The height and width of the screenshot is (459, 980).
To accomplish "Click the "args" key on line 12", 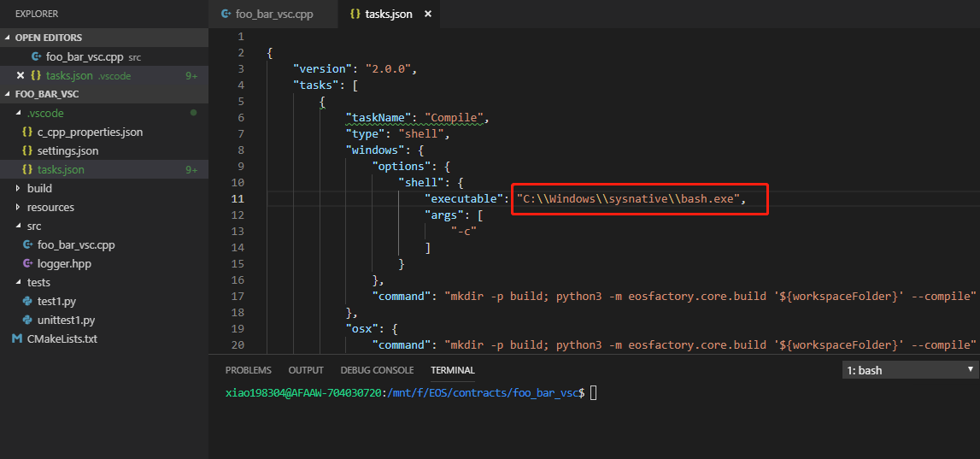I will (444, 215).
